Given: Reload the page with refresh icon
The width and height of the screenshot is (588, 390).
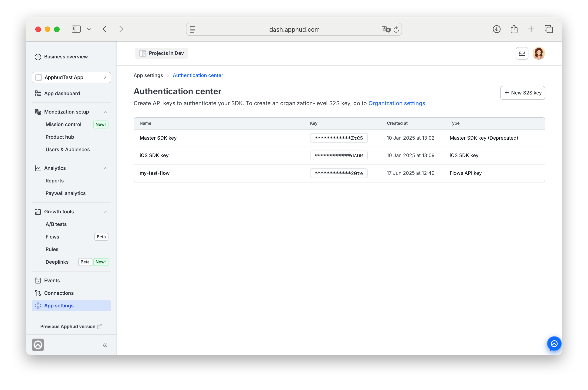Looking at the screenshot, I should [x=396, y=29].
